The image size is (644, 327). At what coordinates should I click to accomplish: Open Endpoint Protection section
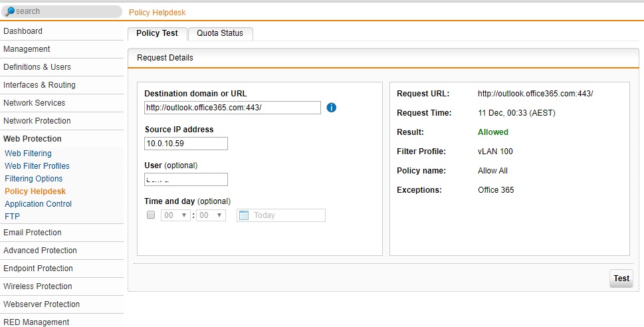(62, 269)
